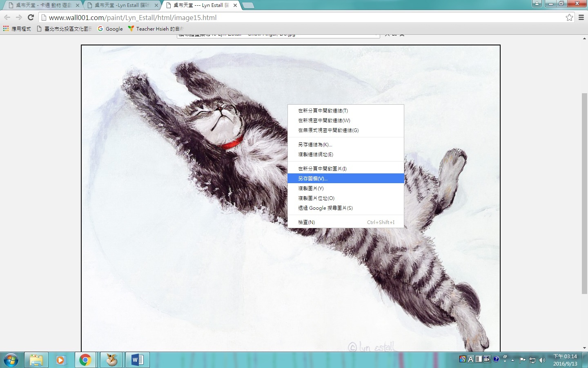Open Microsoft Word from the taskbar
588x368 pixels.
click(137, 360)
